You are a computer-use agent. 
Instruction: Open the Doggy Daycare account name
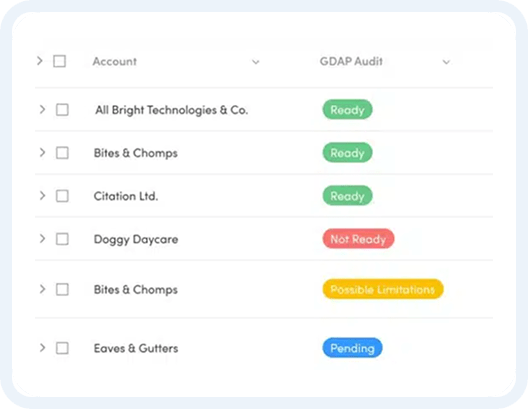tap(136, 239)
